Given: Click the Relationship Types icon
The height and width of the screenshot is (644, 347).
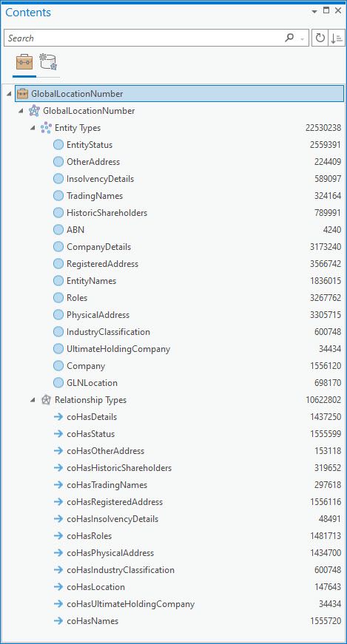Looking at the screenshot, I should point(46,399).
